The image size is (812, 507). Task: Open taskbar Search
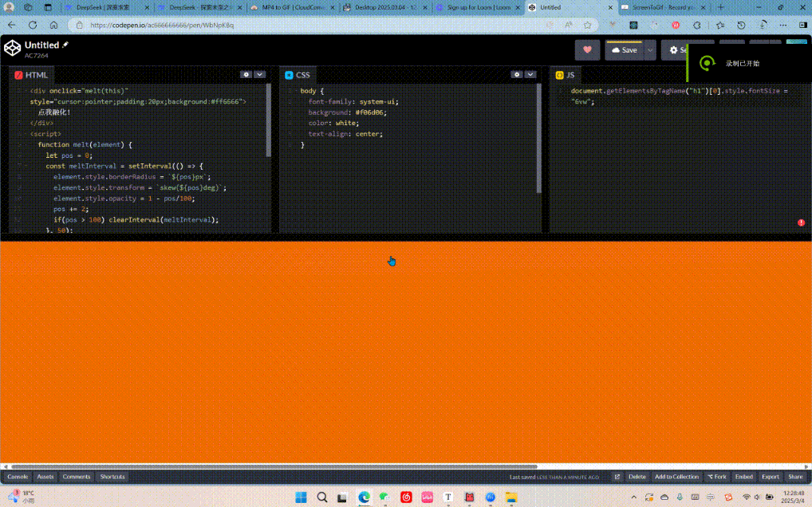pyautogui.click(x=322, y=497)
